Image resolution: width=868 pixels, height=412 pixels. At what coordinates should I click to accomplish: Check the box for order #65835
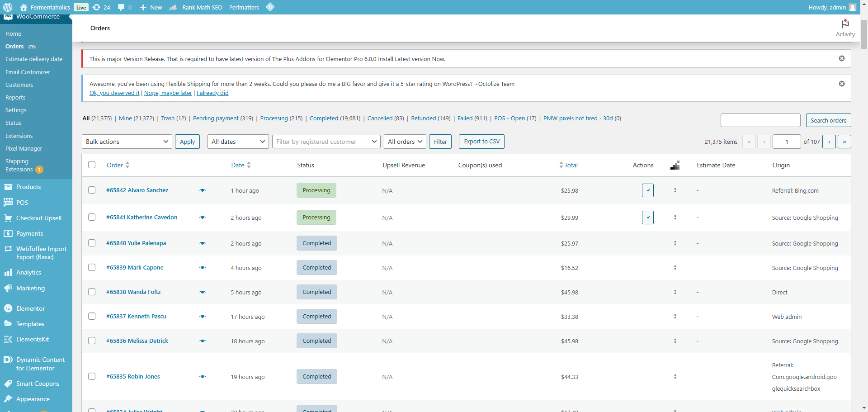(92, 376)
